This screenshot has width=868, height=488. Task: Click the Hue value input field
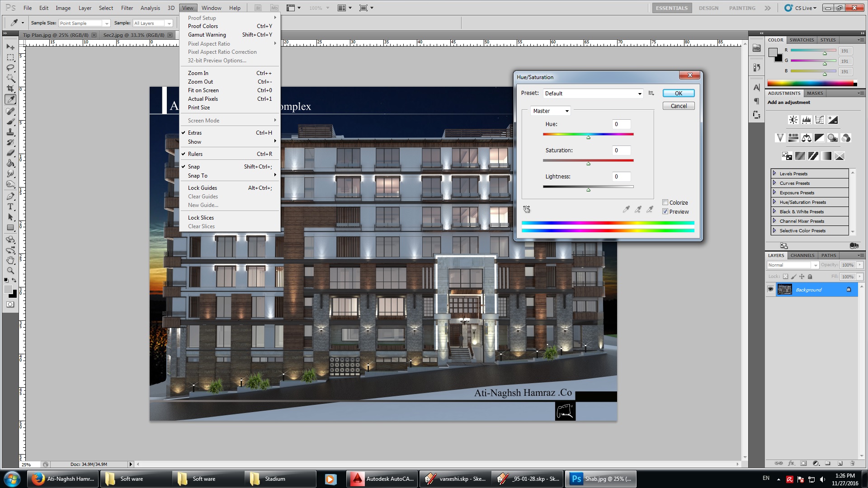click(x=622, y=124)
